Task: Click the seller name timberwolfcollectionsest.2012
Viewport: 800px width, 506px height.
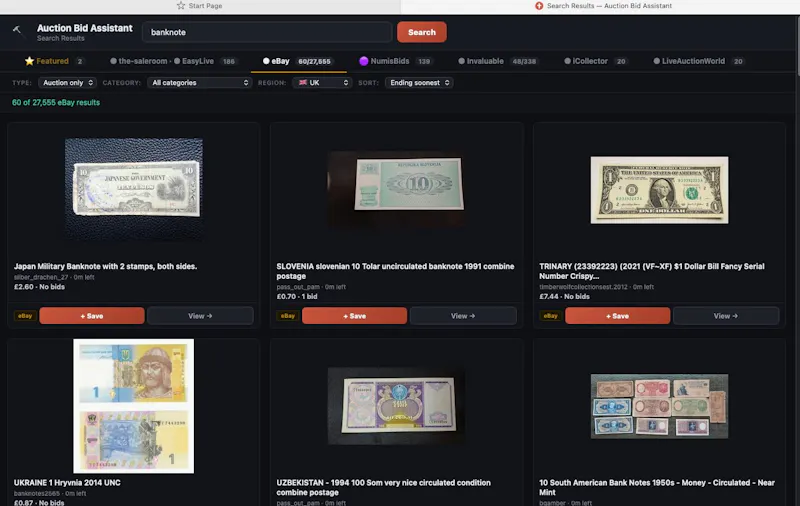Action: coord(583,287)
